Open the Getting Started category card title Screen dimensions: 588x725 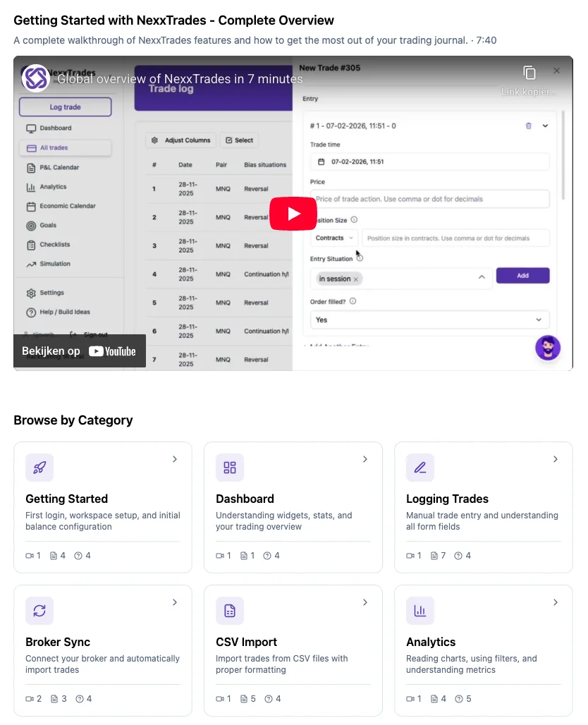[x=66, y=499]
